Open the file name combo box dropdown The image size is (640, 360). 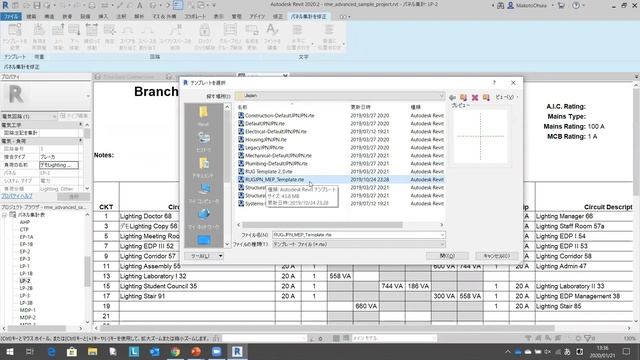point(442,235)
